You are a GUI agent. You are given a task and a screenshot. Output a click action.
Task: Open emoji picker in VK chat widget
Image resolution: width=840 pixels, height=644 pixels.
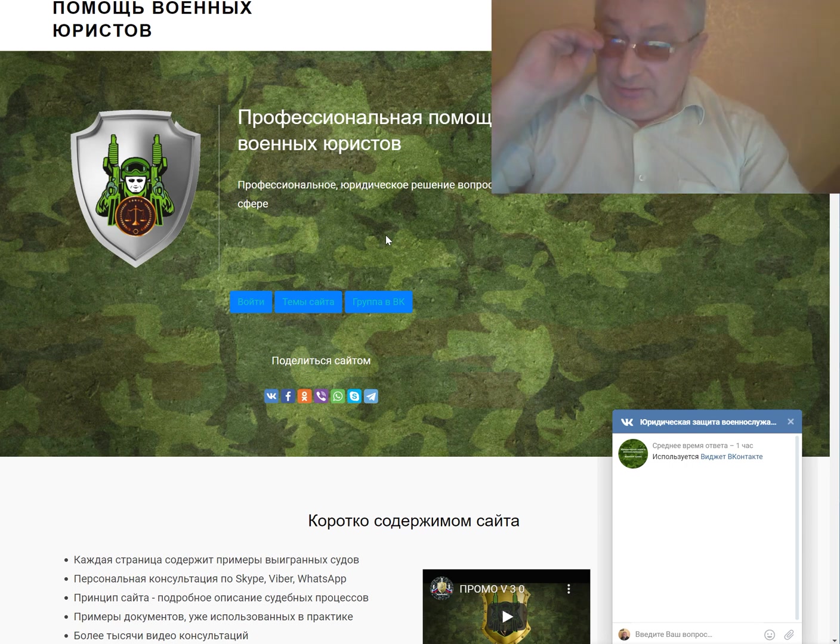tap(770, 634)
